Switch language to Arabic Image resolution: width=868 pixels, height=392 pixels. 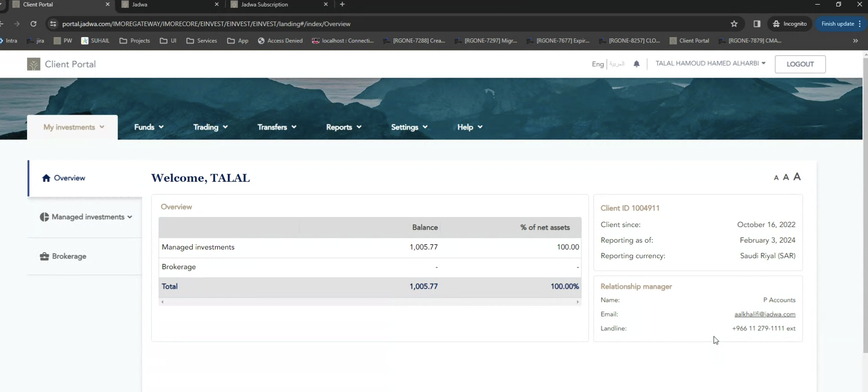[x=617, y=64]
